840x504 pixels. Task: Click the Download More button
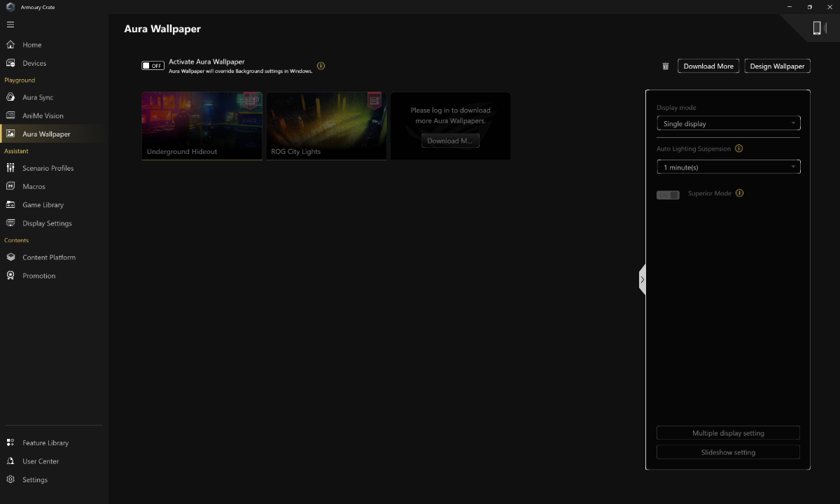pos(708,66)
